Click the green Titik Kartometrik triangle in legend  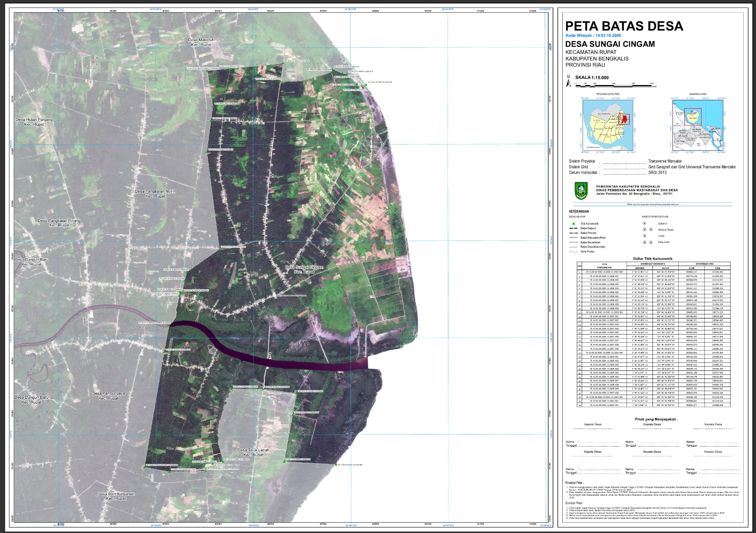[573, 224]
